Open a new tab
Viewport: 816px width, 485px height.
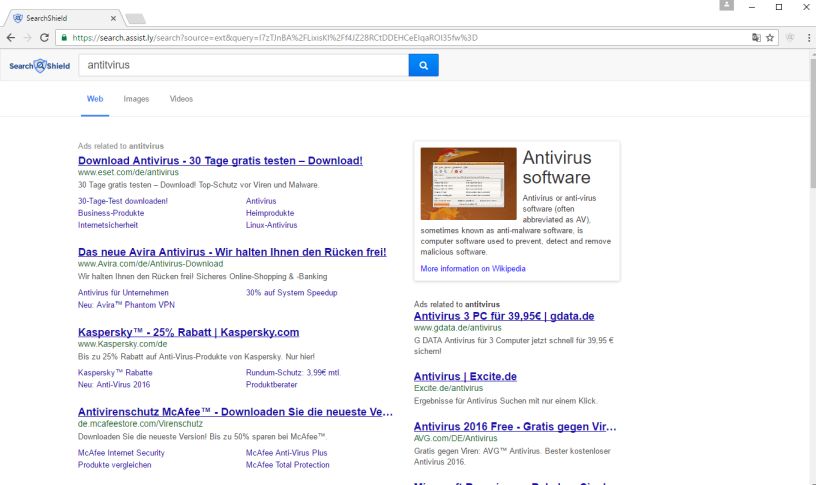pos(136,19)
